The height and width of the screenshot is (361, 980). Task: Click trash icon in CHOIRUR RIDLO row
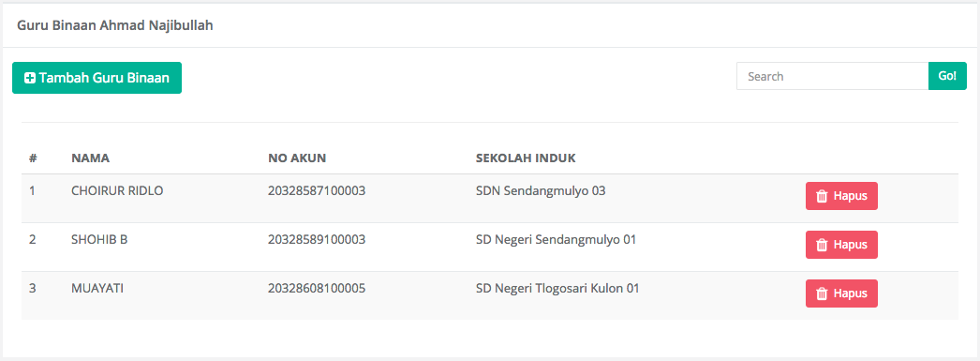[823, 196]
